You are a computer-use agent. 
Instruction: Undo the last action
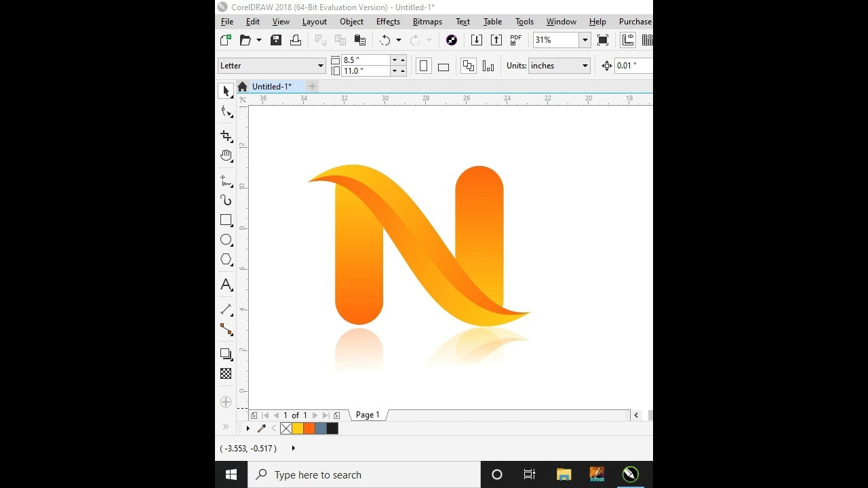pos(385,40)
